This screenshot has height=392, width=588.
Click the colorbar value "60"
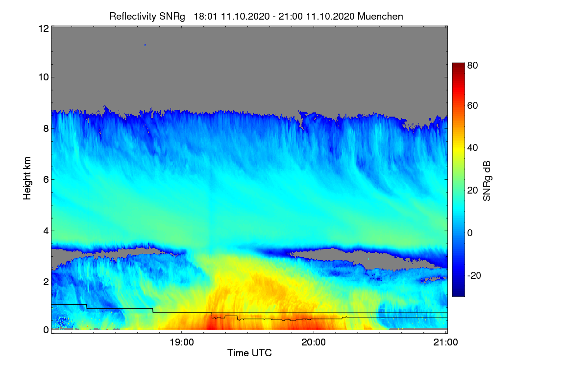coord(473,105)
